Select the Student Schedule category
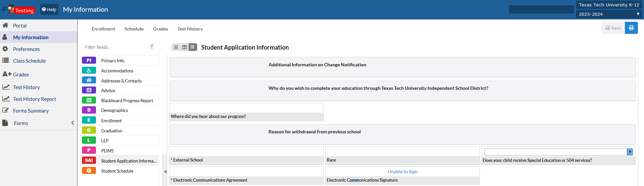The width and height of the screenshot is (644, 186). (x=117, y=171)
